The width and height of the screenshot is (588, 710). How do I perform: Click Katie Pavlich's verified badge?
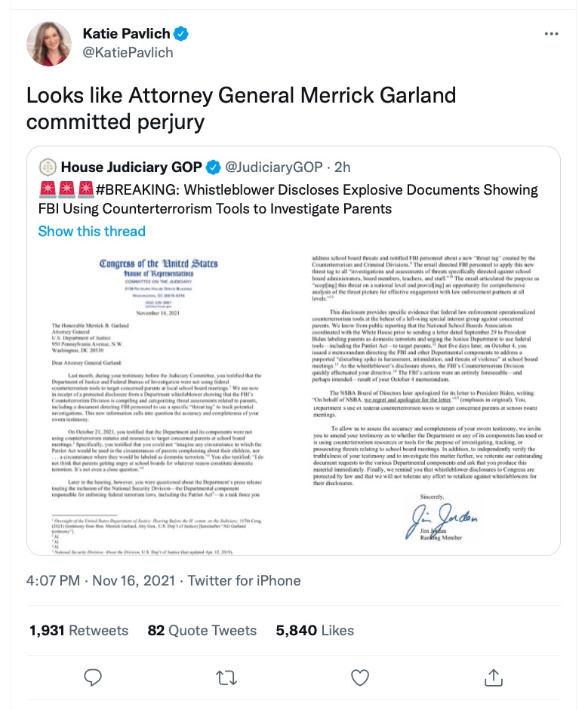[182, 33]
